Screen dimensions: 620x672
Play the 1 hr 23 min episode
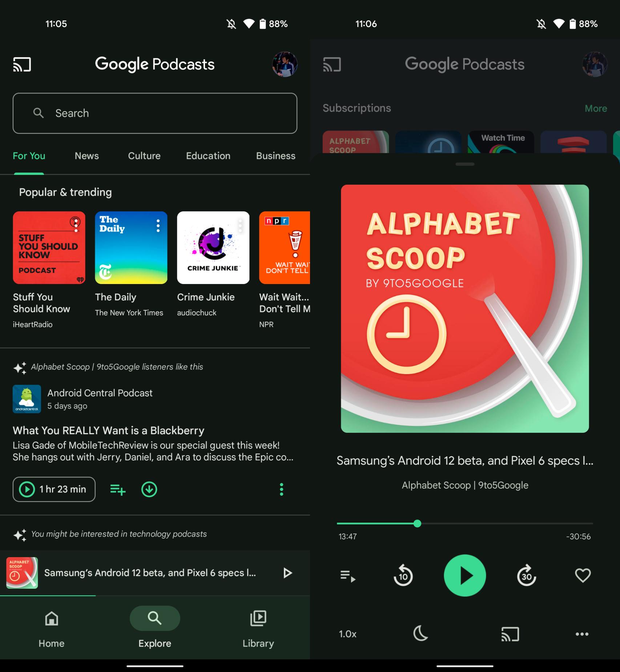54,489
